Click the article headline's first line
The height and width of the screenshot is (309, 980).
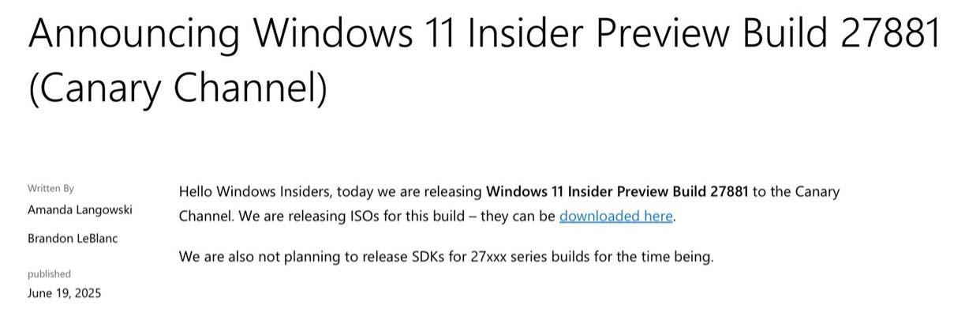[x=484, y=33]
